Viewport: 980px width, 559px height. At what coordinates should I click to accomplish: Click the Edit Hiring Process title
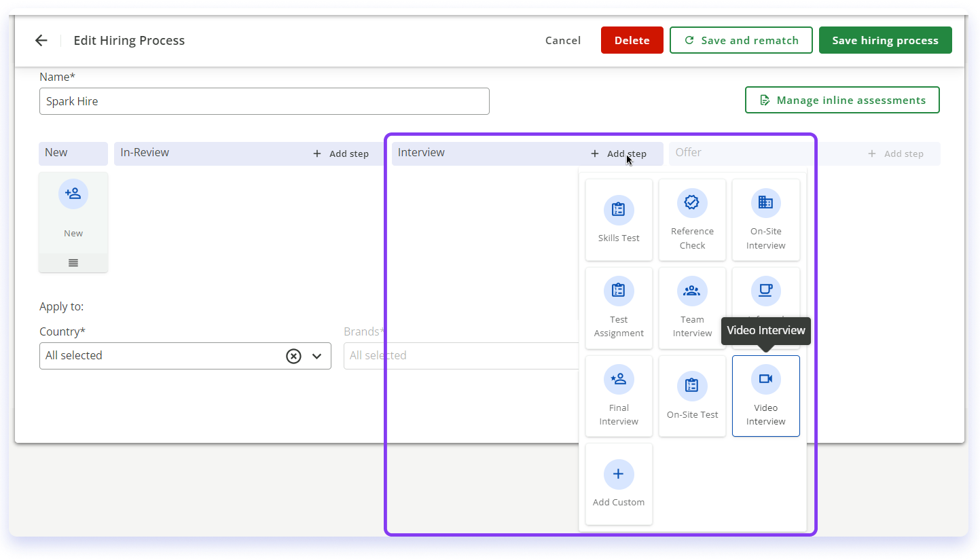pyautogui.click(x=129, y=41)
